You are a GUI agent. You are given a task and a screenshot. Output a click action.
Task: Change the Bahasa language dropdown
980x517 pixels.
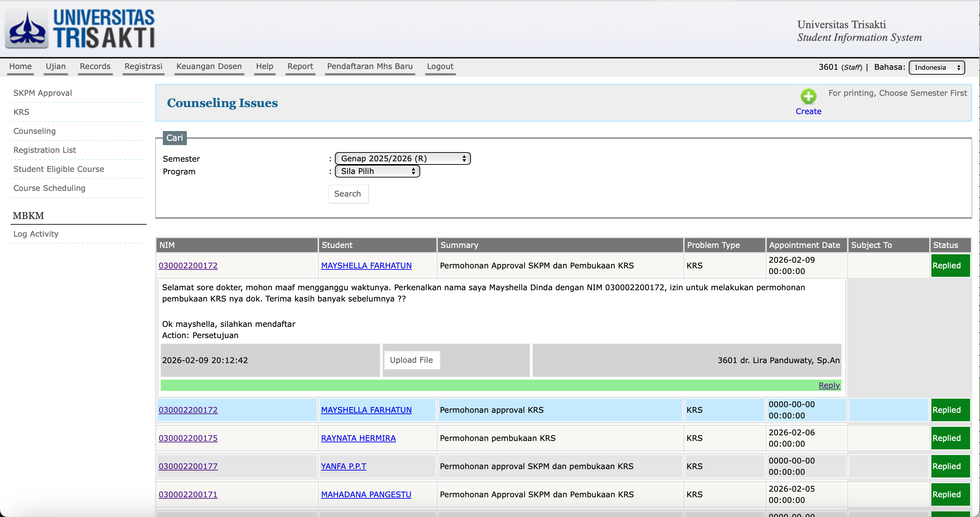936,68
